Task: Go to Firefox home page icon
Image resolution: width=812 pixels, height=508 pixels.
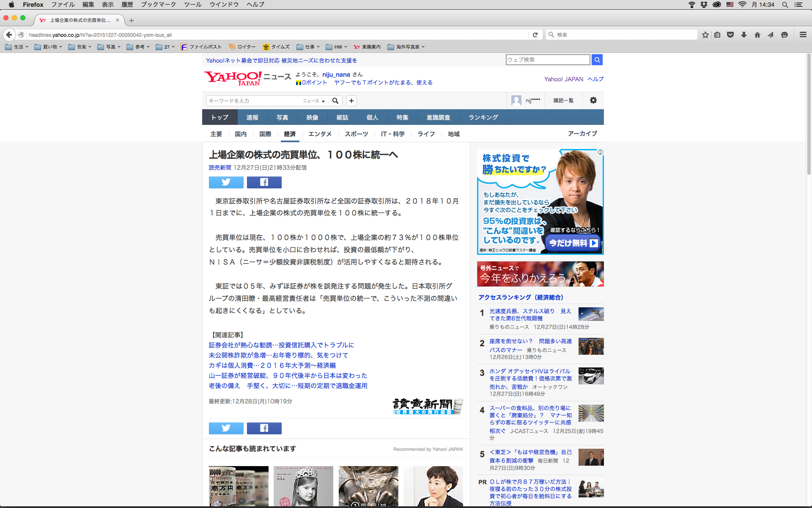Action: point(757,35)
